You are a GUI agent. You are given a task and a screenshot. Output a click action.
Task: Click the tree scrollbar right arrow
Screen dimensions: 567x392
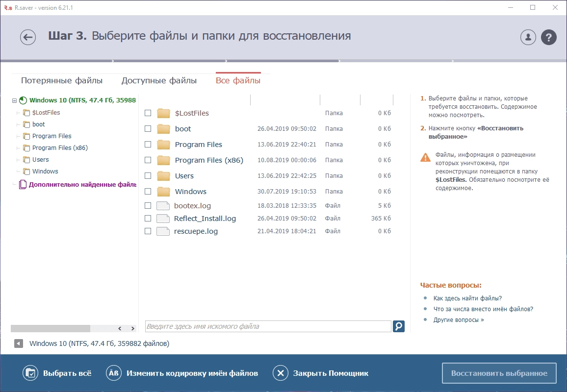click(133, 328)
